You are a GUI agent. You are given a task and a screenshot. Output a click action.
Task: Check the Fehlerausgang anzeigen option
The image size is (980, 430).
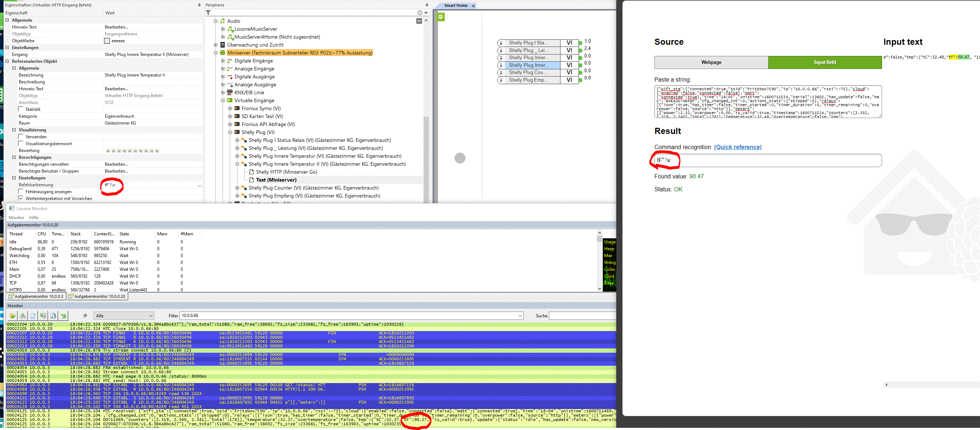coord(21,192)
